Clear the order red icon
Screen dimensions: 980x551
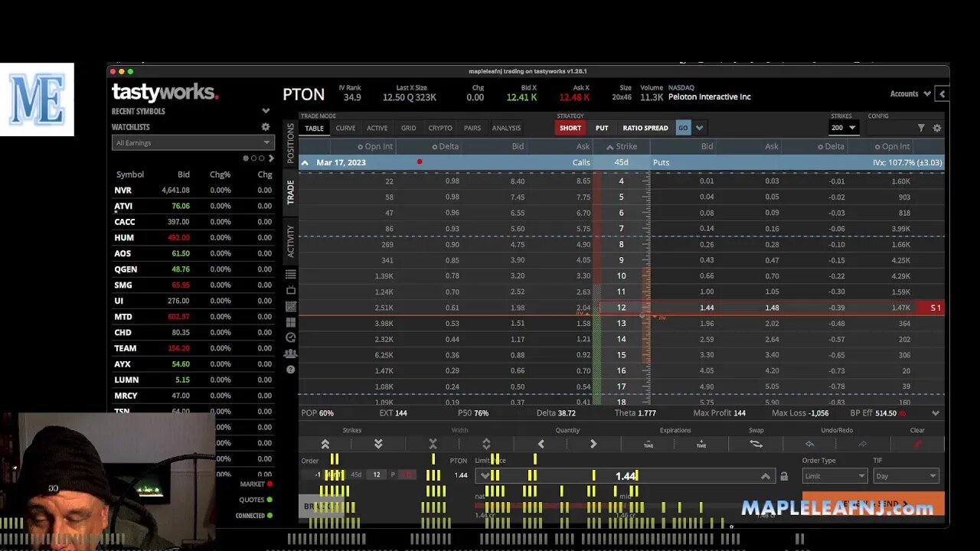[x=917, y=444]
